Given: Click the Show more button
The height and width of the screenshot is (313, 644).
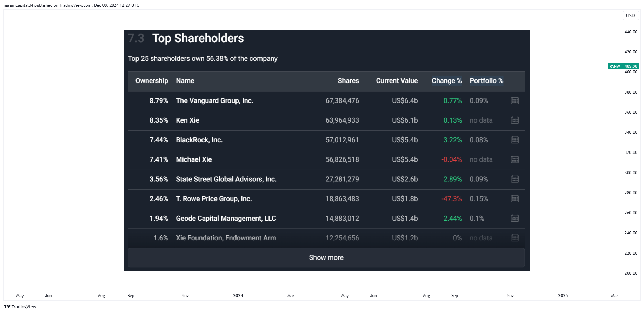Looking at the screenshot, I should click(x=326, y=257).
